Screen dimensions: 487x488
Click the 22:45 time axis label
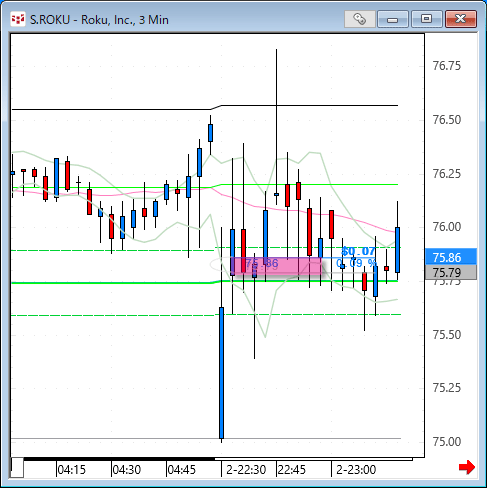(291, 470)
